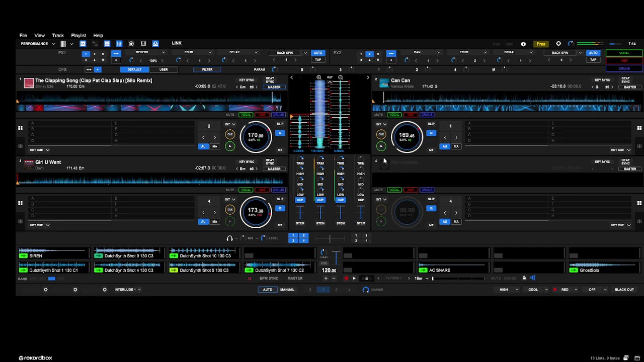Image resolution: width=644 pixels, height=362 pixels.
Task: Open INT dropdown on The Clapping Song deck
Action: point(230,124)
